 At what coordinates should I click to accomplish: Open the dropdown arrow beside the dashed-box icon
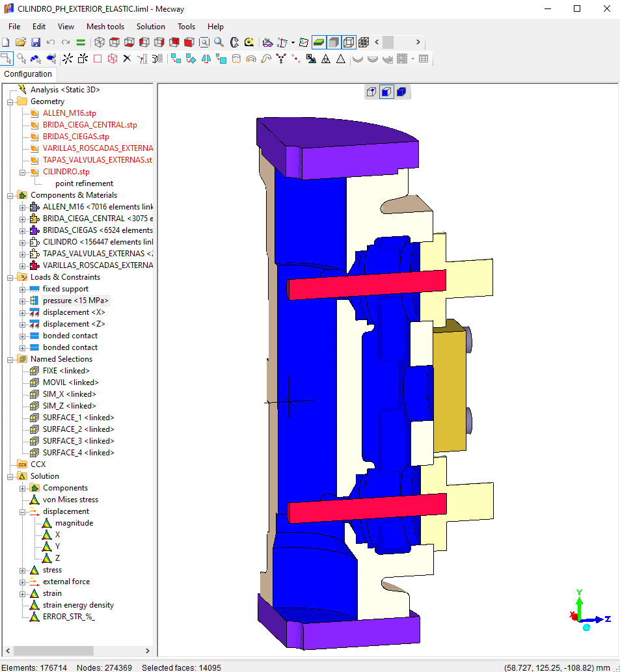tap(293, 42)
